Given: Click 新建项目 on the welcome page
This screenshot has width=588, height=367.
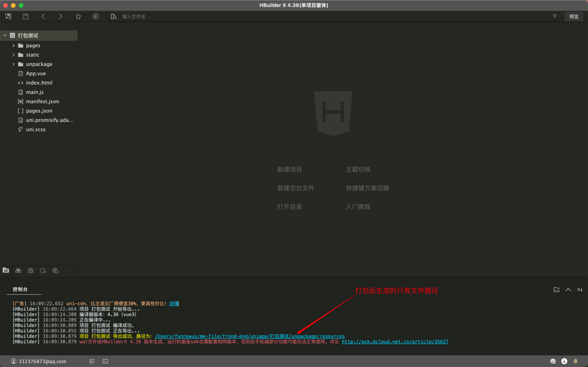Looking at the screenshot, I should (290, 170).
